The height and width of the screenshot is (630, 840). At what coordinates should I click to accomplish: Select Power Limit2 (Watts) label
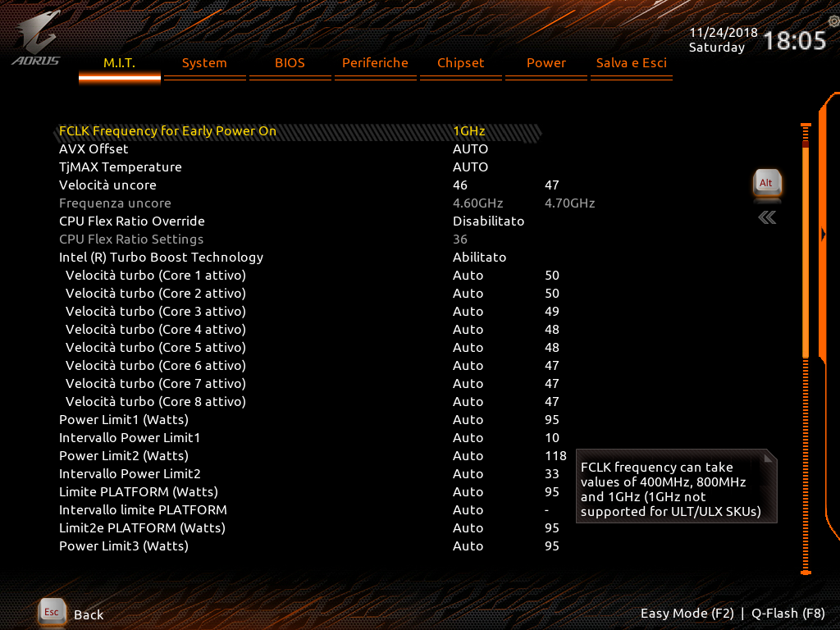[124, 456]
